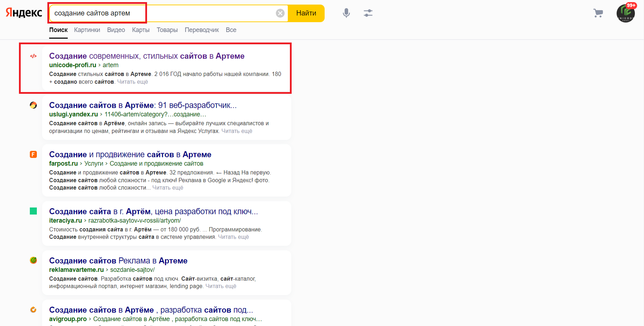Screen dimensions: 644x326
Task: Open result Создание современных, стильных сайтов в Артеме
Action: (147, 56)
